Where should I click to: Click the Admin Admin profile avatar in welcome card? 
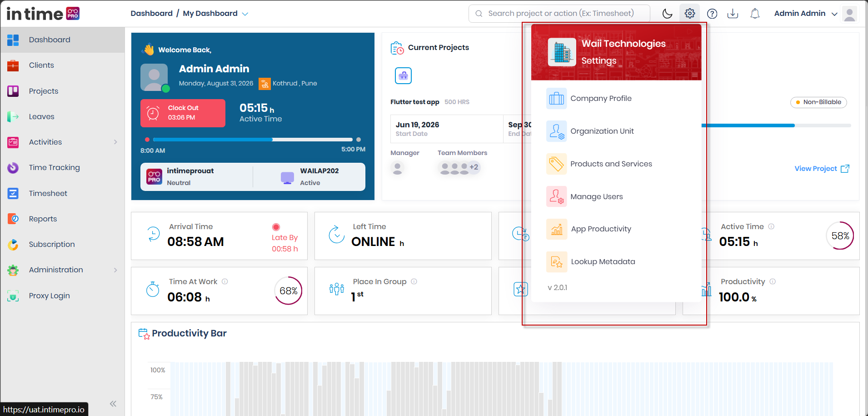coord(154,77)
